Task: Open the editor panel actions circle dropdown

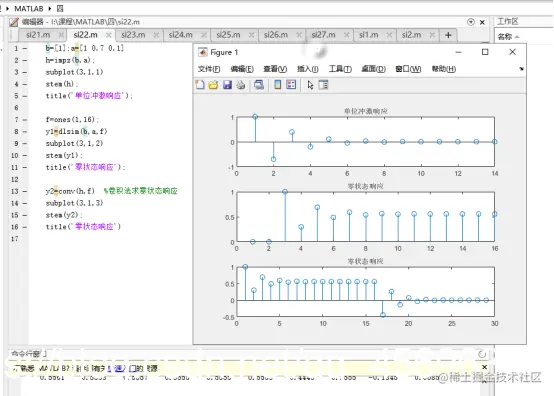Action: coord(471,22)
